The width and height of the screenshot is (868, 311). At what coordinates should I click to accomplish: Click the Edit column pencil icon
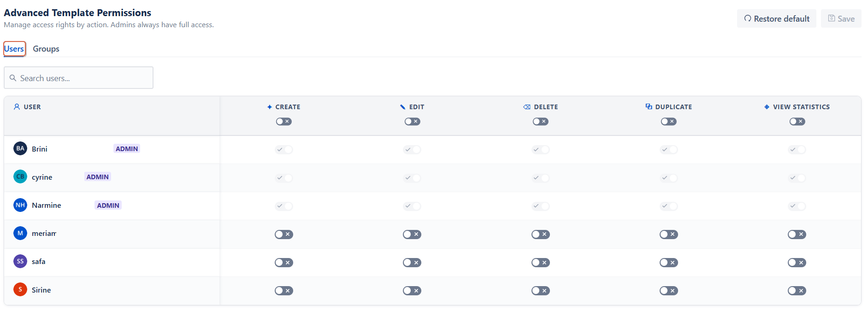click(403, 107)
